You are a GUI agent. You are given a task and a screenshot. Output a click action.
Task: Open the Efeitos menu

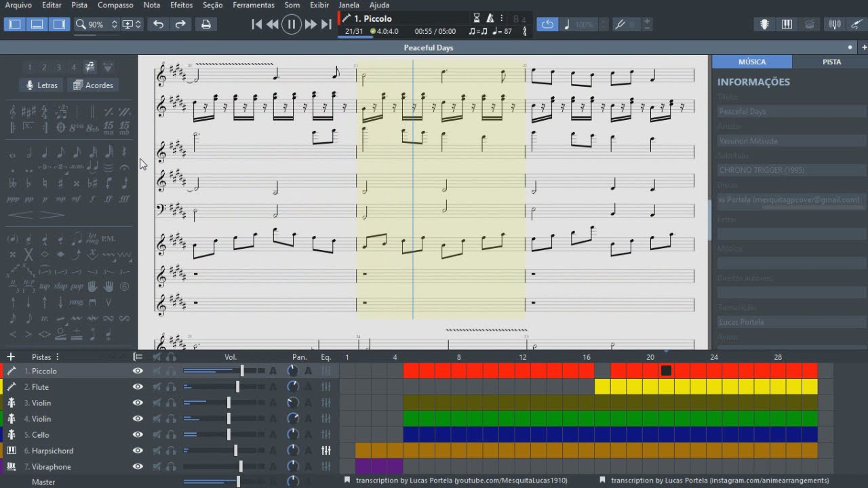181,5
